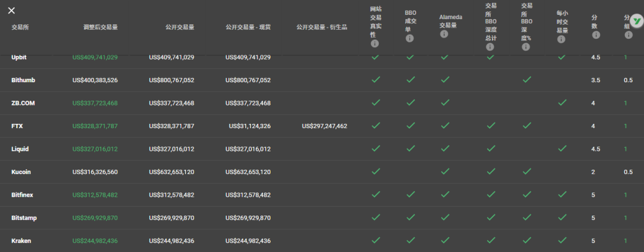644x252 pixels.
Task: Click the 交易所 column header
Action: [x=20, y=27]
